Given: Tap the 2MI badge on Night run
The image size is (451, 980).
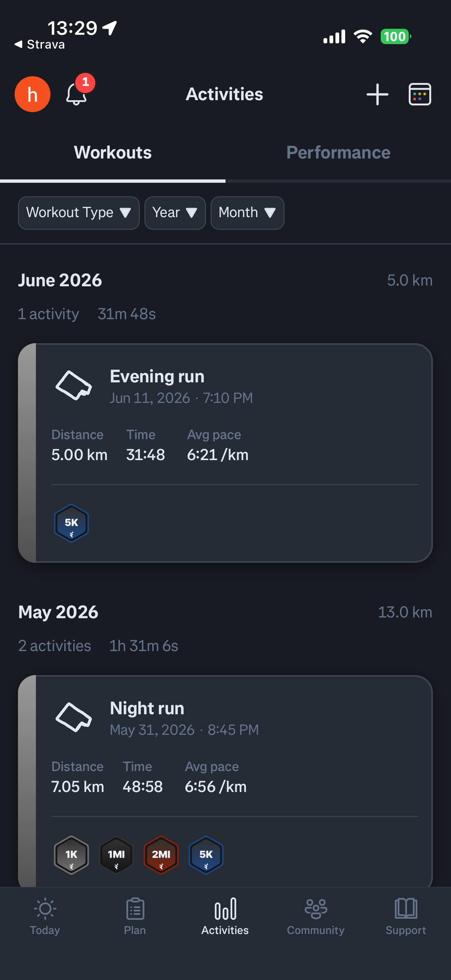Looking at the screenshot, I should click(161, 855).
